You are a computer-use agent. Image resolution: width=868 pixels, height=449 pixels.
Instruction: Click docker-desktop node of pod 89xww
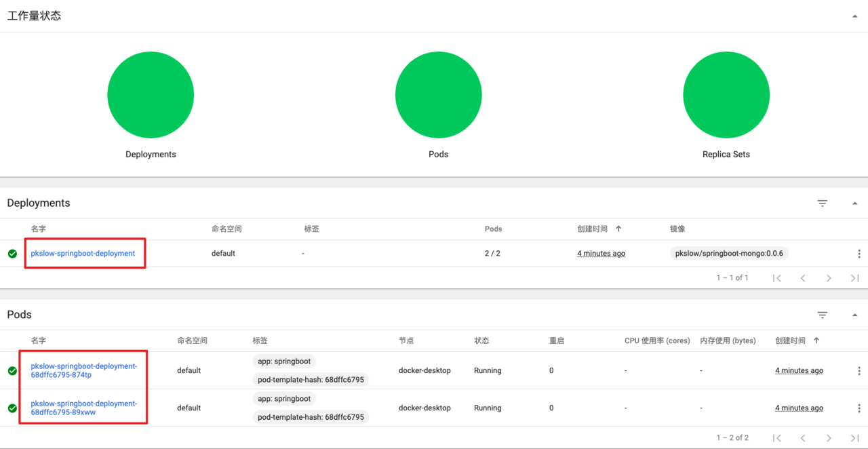tap(425, 408)
